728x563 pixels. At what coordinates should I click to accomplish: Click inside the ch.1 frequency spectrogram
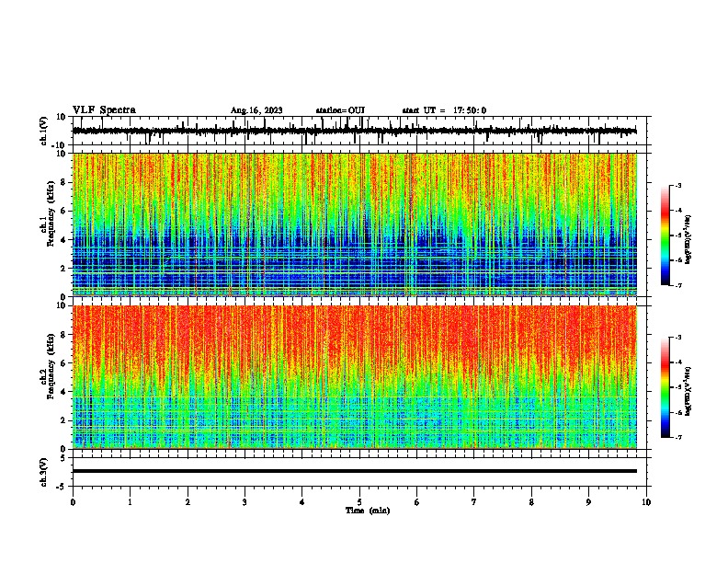pyautogui.click(x=354, y=224)
